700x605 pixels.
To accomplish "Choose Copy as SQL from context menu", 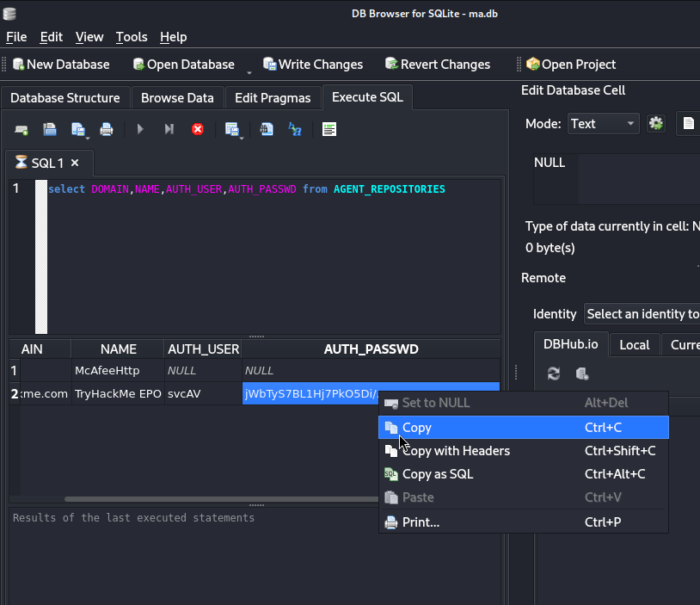I will 523,474.
